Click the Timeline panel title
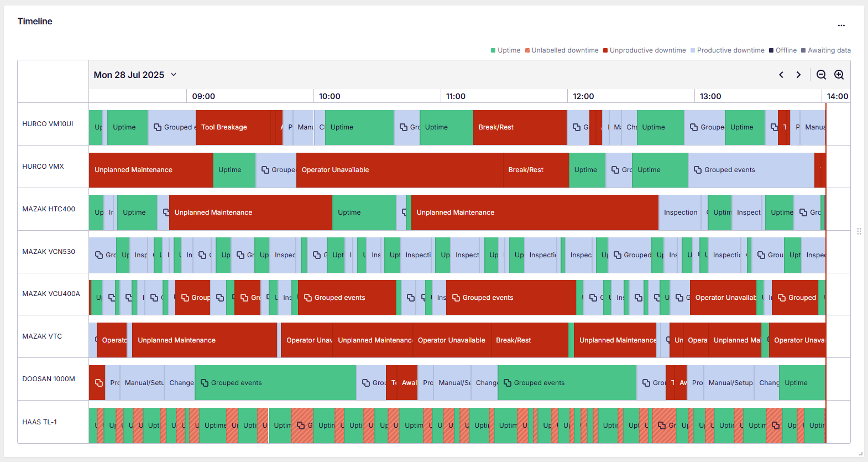 click(x=35, y=22)
